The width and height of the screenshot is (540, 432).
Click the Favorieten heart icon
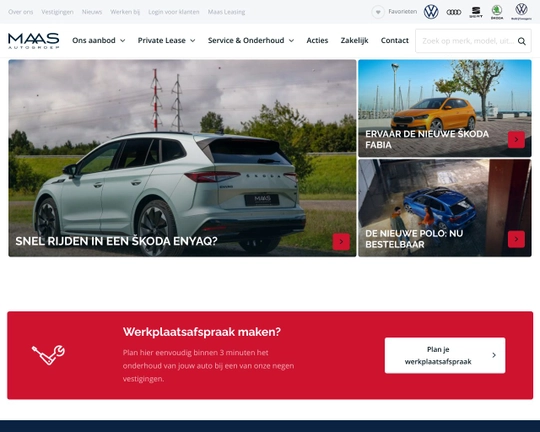tap(378, 12)
